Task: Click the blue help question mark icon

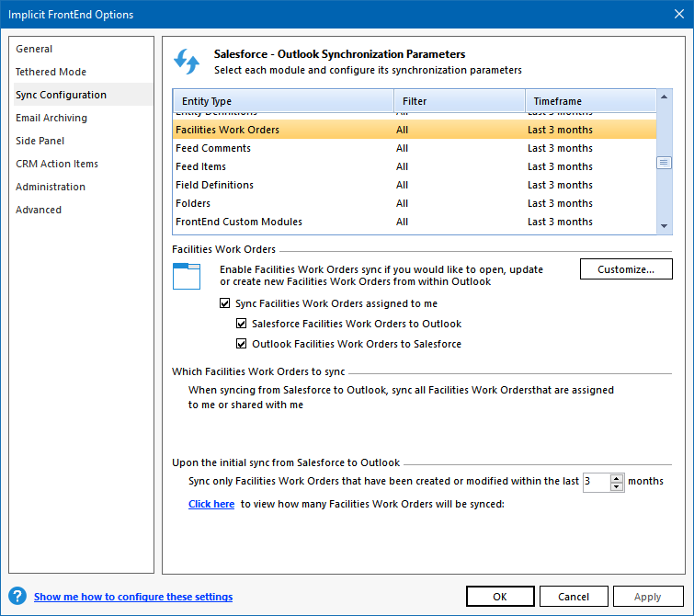Action: [x=17, y=596]
